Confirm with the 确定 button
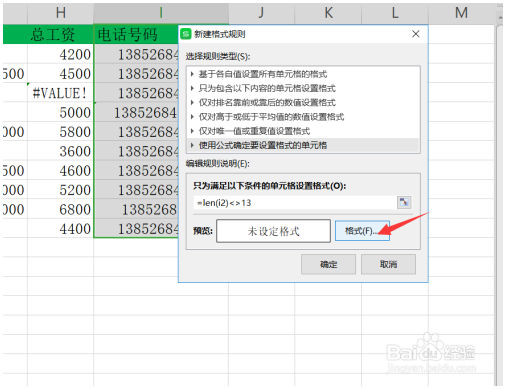Viewport: 506px width, 389px height. click(328, 264)
